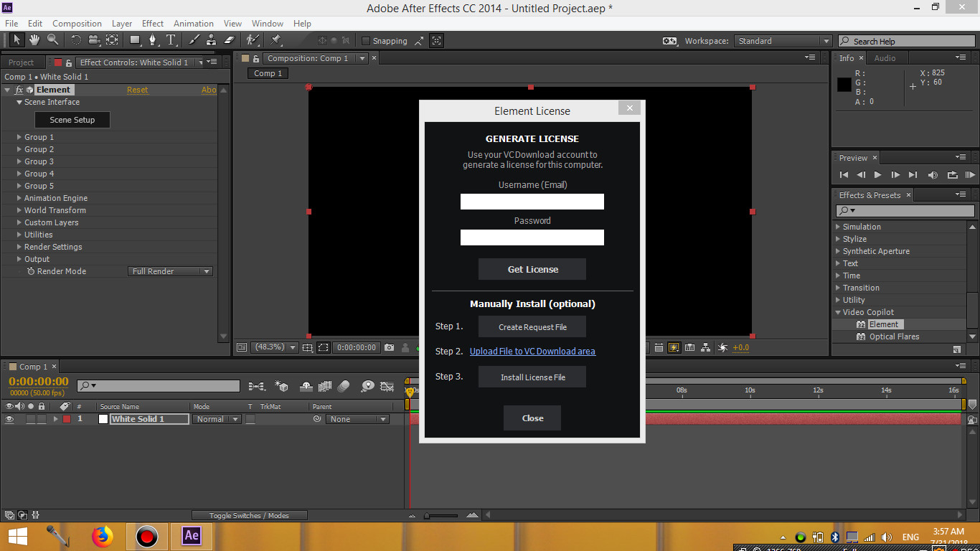
Task: Click the White Solid 1 layer color swatch
Action: pyautogui.click(x=66, y=419)
